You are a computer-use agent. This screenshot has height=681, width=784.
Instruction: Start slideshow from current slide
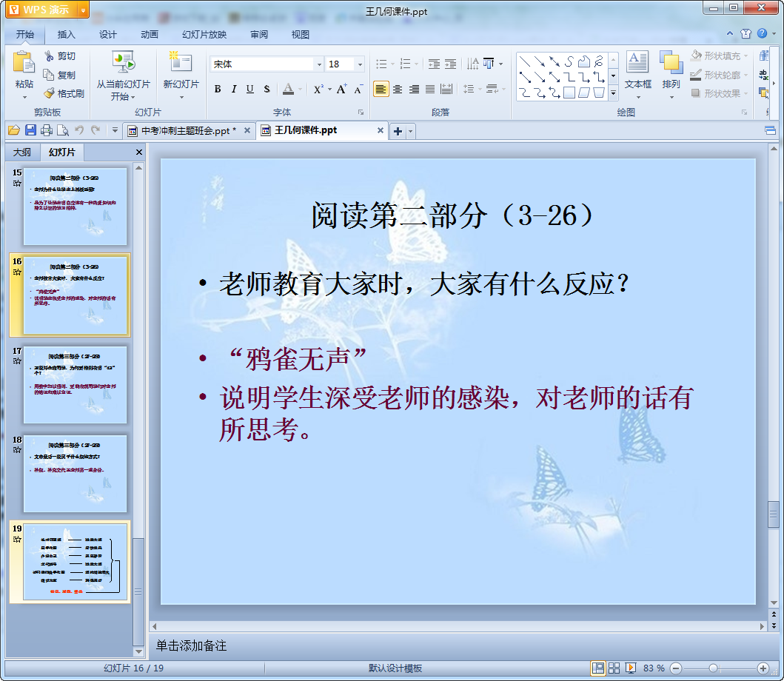point(123,62)
